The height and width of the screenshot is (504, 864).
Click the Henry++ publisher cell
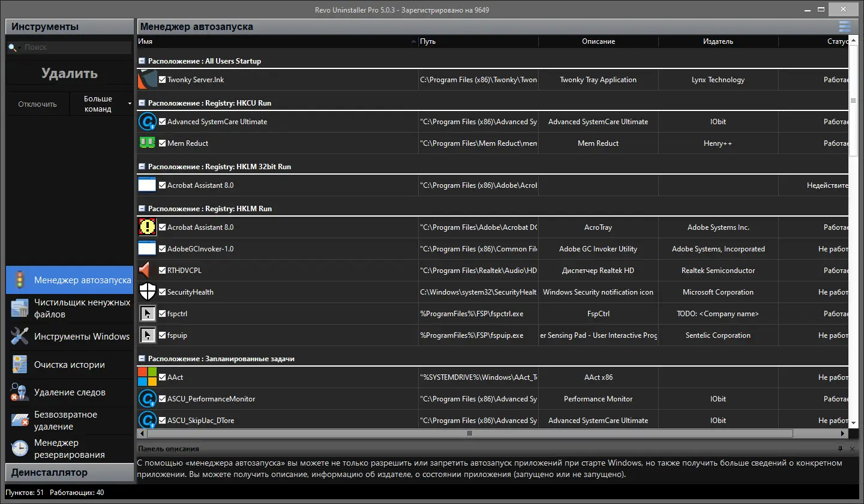pos(718,143)
